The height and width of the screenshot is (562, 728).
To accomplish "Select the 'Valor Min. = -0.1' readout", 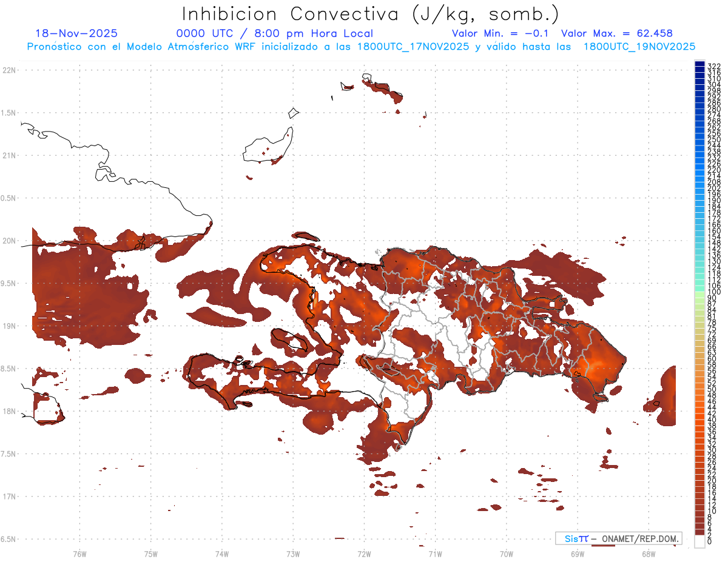I will click(x=500, y=33).
